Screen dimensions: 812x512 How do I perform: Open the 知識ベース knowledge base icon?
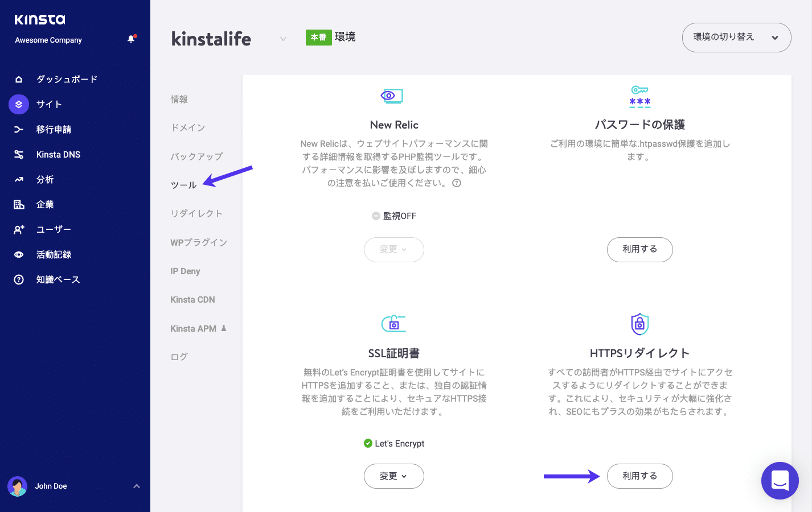[x=18, y=279]
